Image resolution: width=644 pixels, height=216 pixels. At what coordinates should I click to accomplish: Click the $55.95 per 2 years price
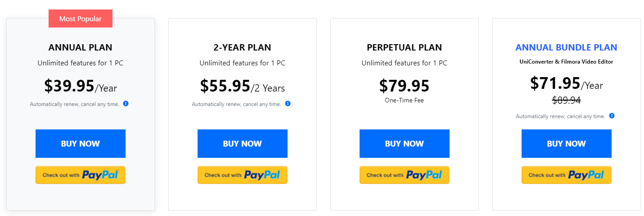click(x=242, y=86)
